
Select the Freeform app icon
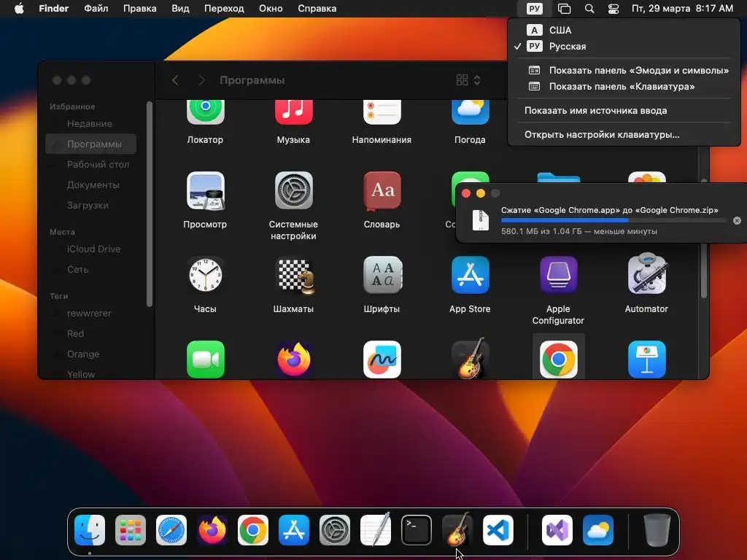382,359
